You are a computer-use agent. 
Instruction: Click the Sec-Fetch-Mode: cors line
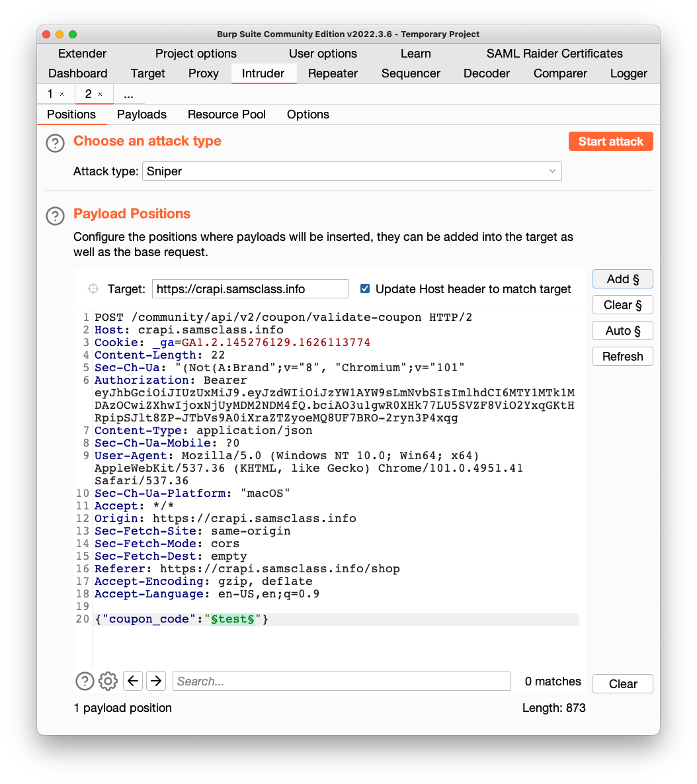tap(167, 543)
